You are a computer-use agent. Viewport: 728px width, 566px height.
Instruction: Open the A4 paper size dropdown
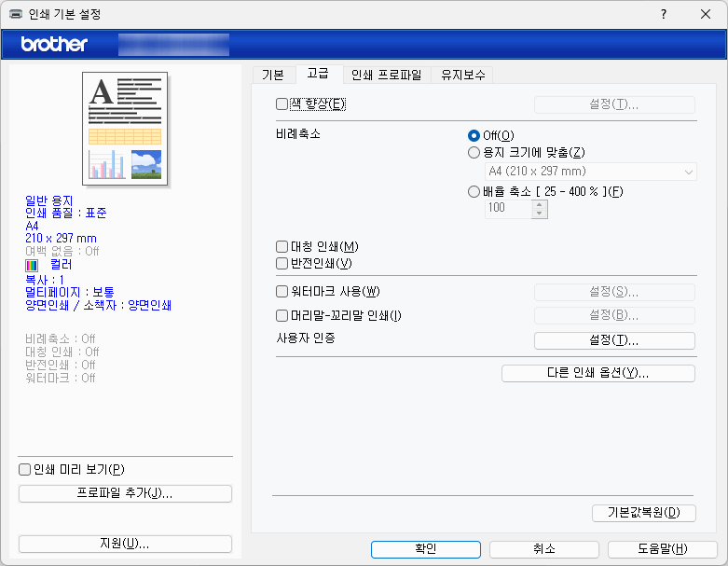click(590, 172)
